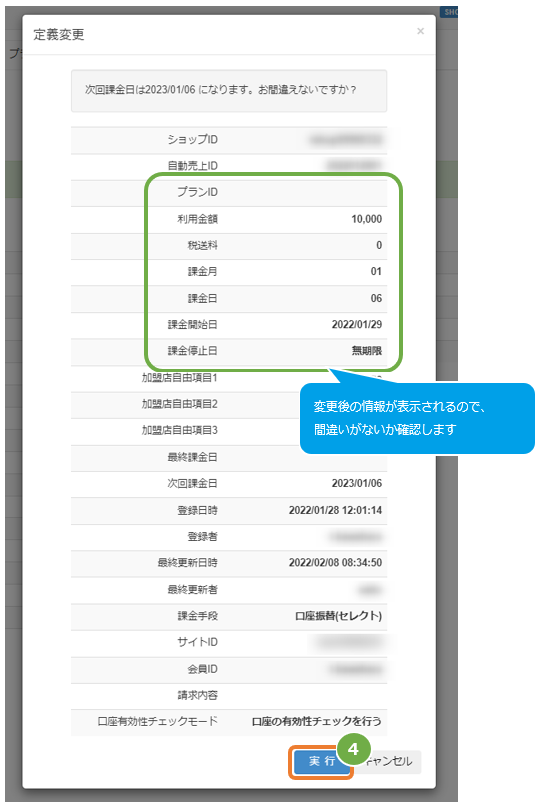Select the 最終更新日時 label
This screenshot has height=808, width=553.
[188, 563]
